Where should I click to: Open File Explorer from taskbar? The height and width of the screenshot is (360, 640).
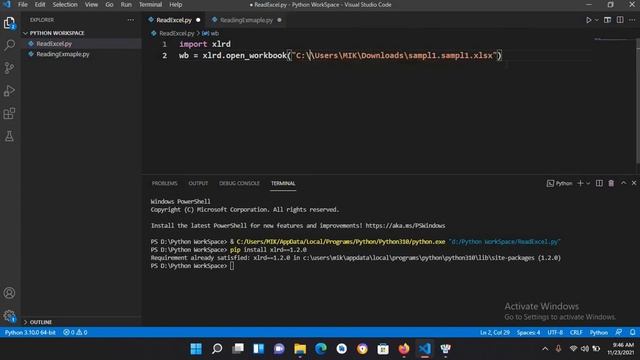tap(300, 349)
